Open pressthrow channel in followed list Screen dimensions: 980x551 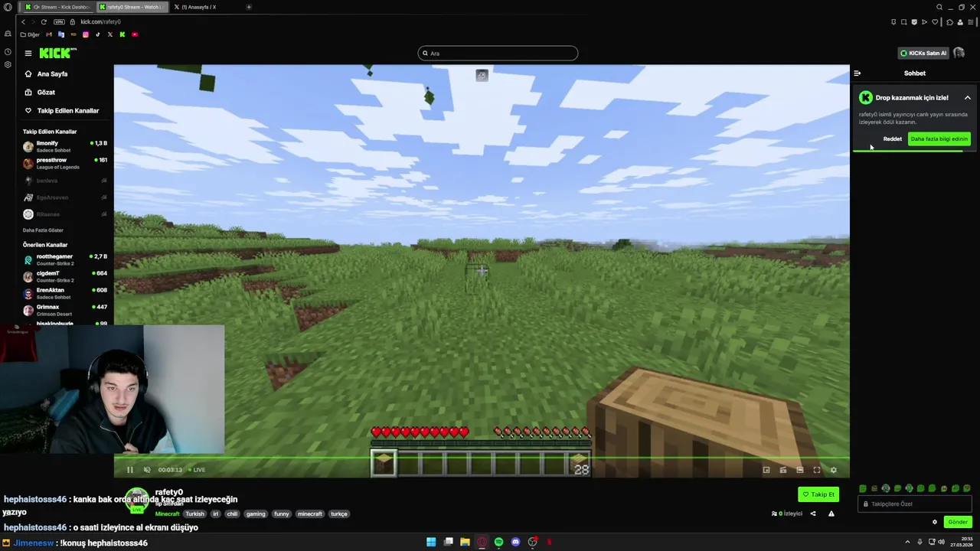coord(65,163)
